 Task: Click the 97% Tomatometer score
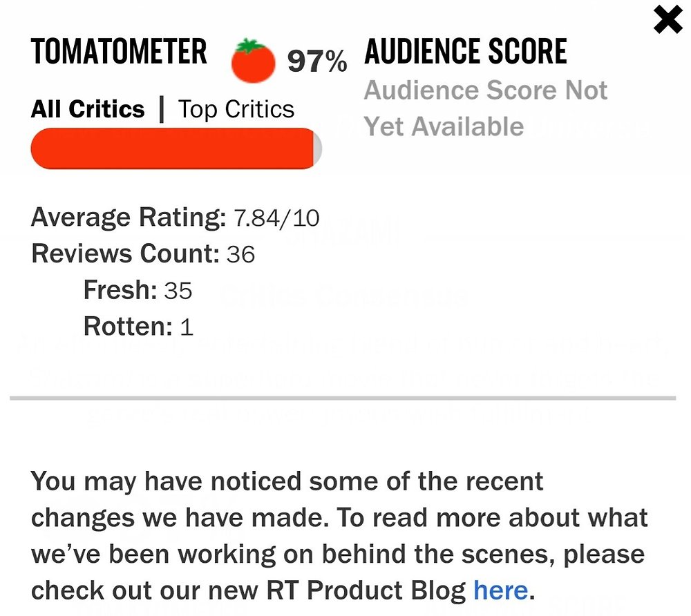click(x=317, y=61)
